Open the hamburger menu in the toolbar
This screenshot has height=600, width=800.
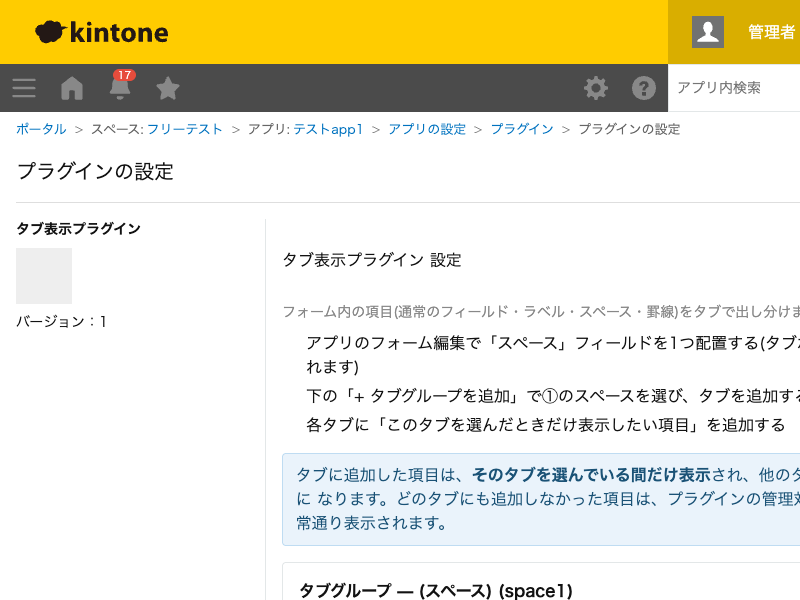coord(24,88)
